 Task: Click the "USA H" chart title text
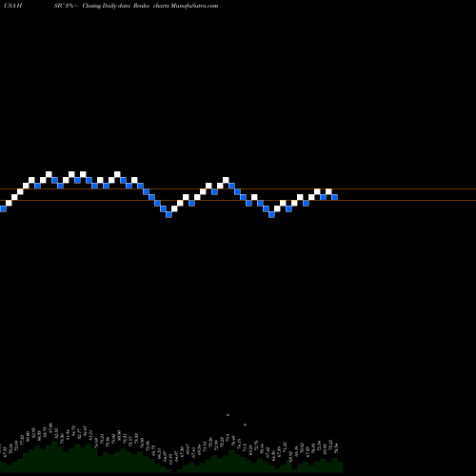(x=12, y=6)
